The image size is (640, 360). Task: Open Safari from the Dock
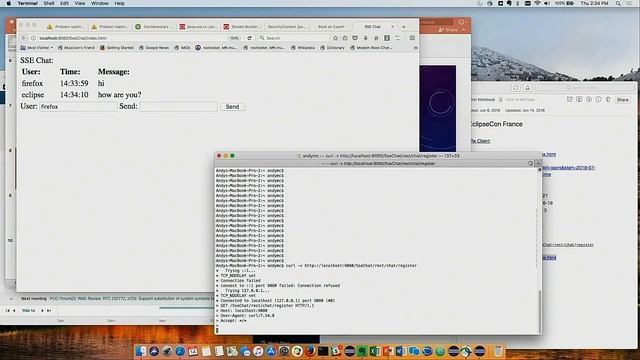(x=180, y=351)
